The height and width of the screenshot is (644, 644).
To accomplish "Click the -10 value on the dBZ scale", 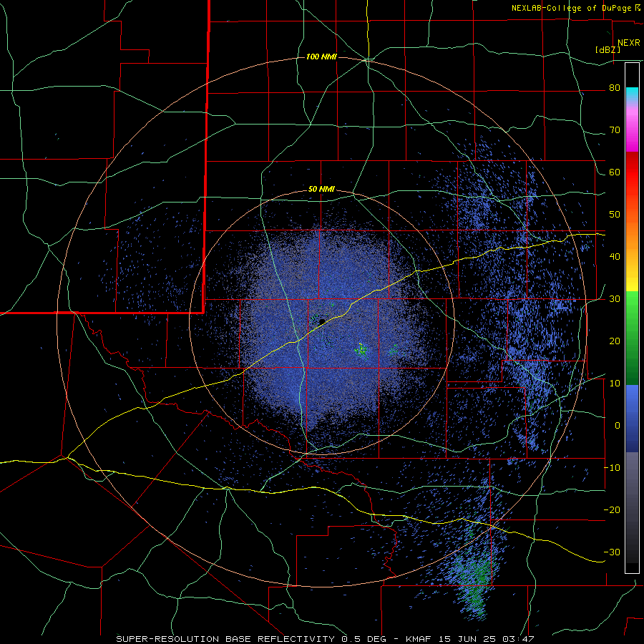I will (612, 468).
